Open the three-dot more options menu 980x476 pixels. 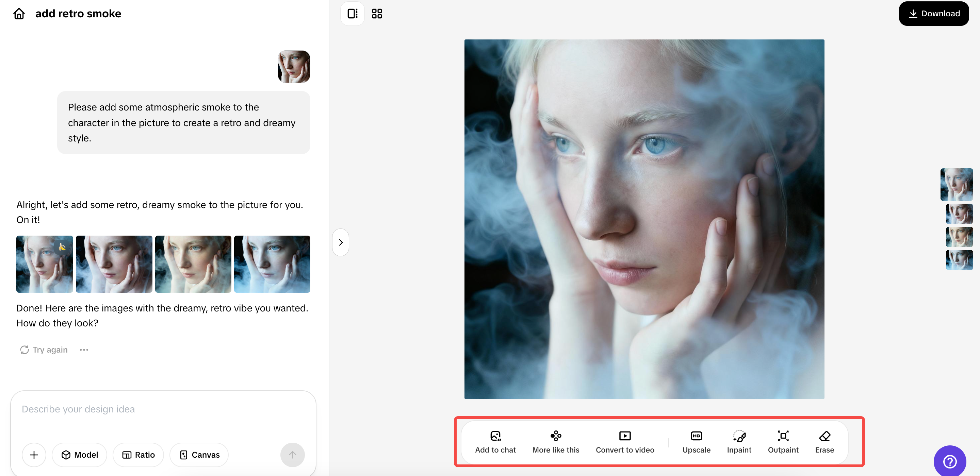click(x=84, y=350)
